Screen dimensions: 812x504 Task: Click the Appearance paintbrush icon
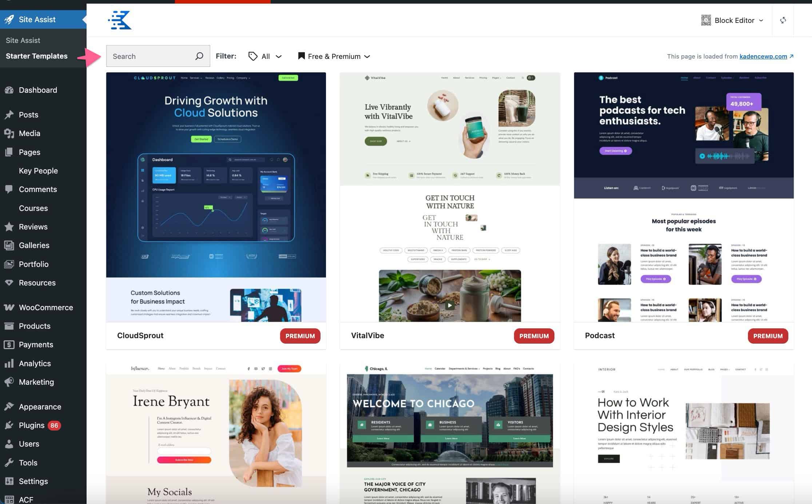[x=9, y=407]
